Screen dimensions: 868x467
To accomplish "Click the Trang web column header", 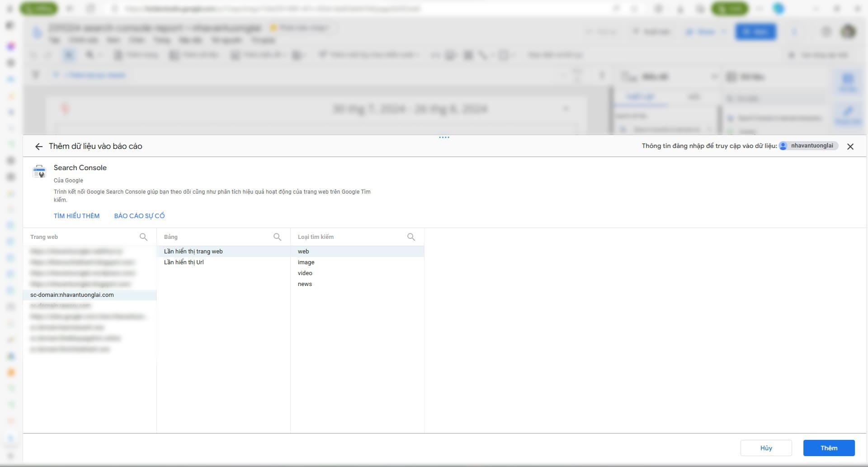I will pyautogui.click(x=44, y=237).
